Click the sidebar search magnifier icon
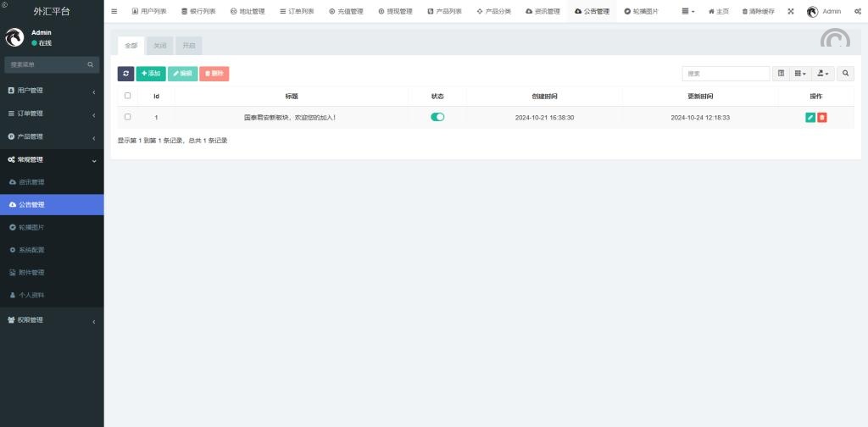 90,64
